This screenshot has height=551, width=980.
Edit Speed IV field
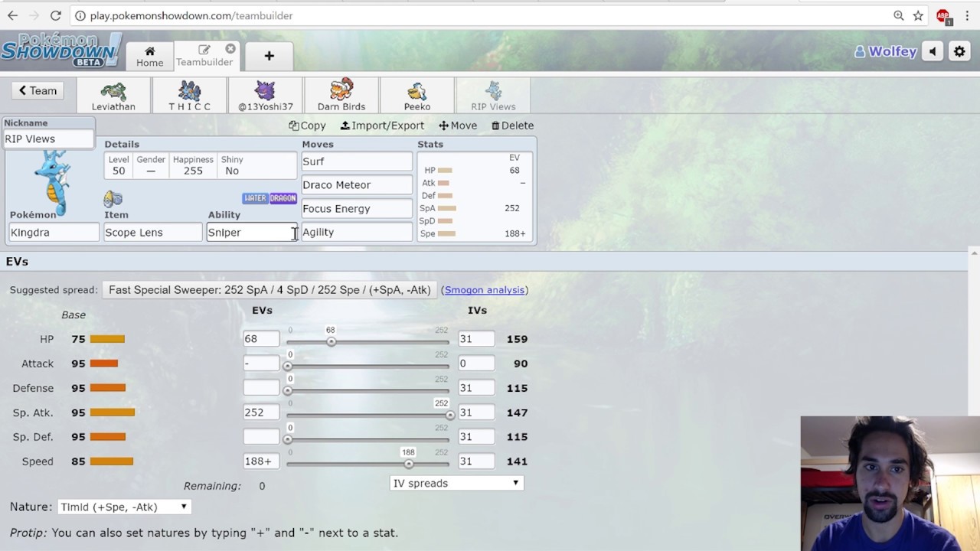coord(476,461)
